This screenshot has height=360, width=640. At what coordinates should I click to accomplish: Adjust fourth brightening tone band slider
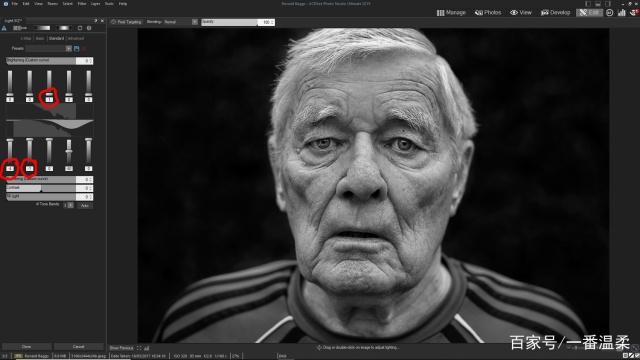pos(69,84)
